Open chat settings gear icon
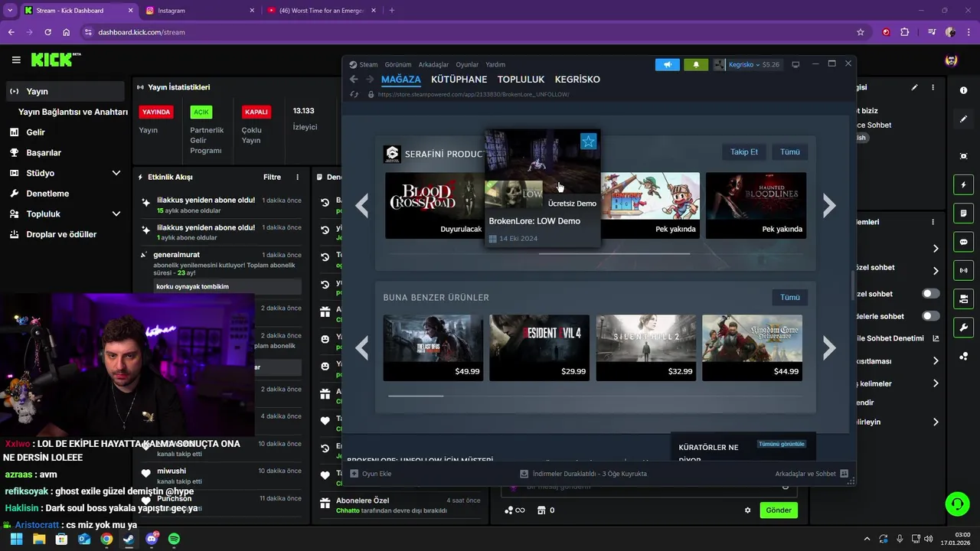Viewport: 980px width, 551px height. coord(748,510)
